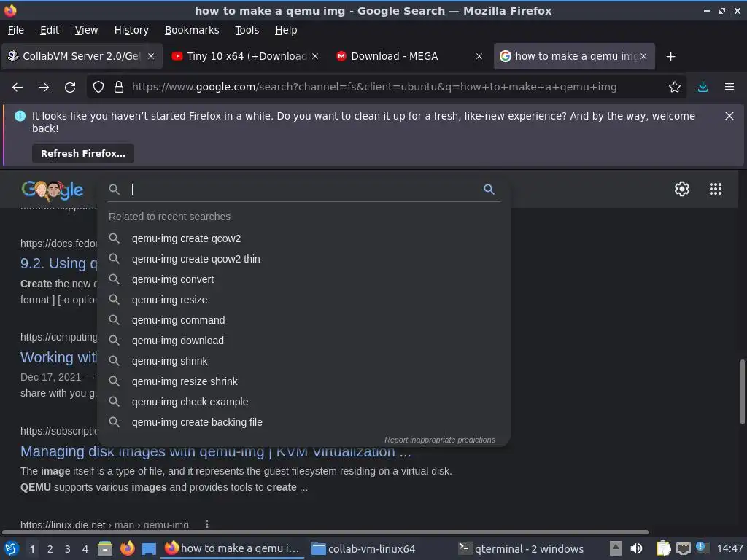
Task: Open the network monitor tray icon
Action: click(683, 548)
